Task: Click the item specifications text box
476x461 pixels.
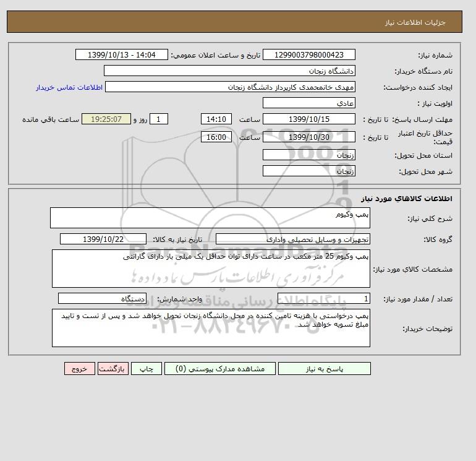Action: click(211, 269)
